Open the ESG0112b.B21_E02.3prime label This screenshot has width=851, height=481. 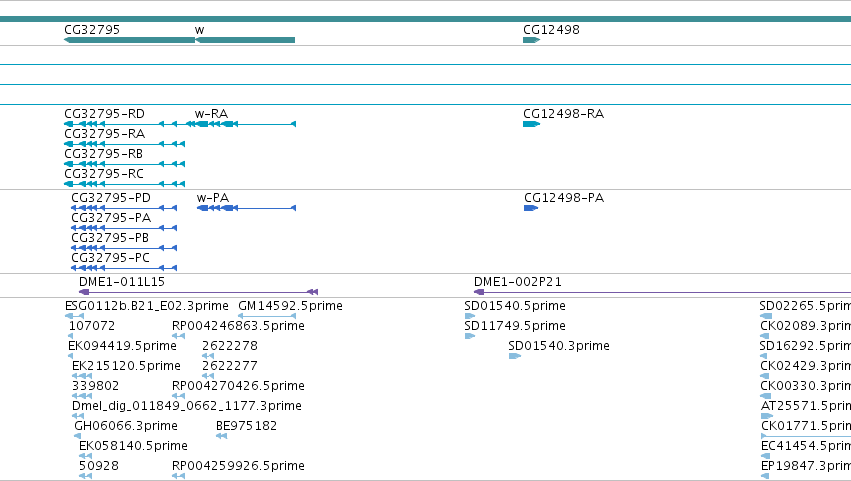pyautogui.click(x=147, y=306)
